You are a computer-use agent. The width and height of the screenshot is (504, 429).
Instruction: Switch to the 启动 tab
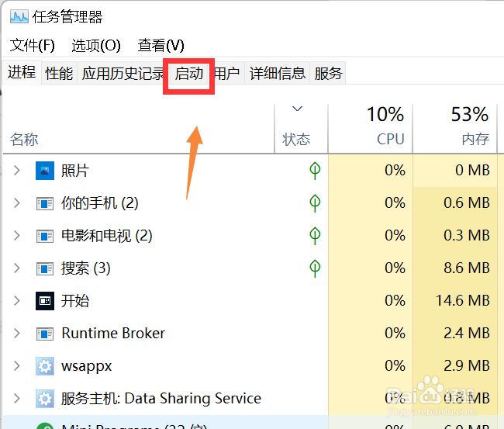[189, 74]
